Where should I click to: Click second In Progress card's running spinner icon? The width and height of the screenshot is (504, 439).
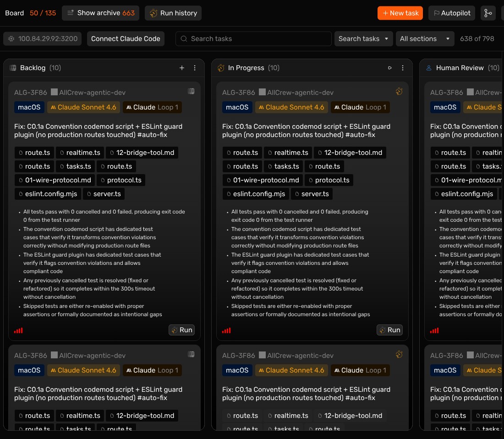tap(399, 355)
